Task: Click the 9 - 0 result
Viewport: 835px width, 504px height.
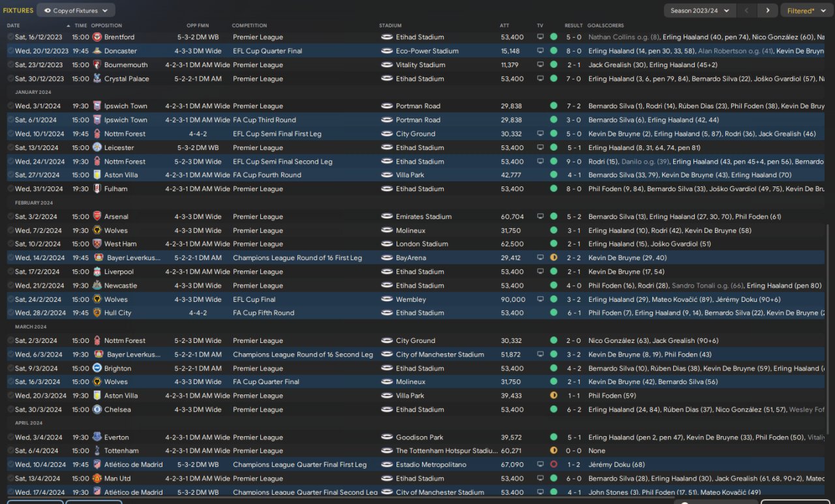Action: [x=574, y=162]
